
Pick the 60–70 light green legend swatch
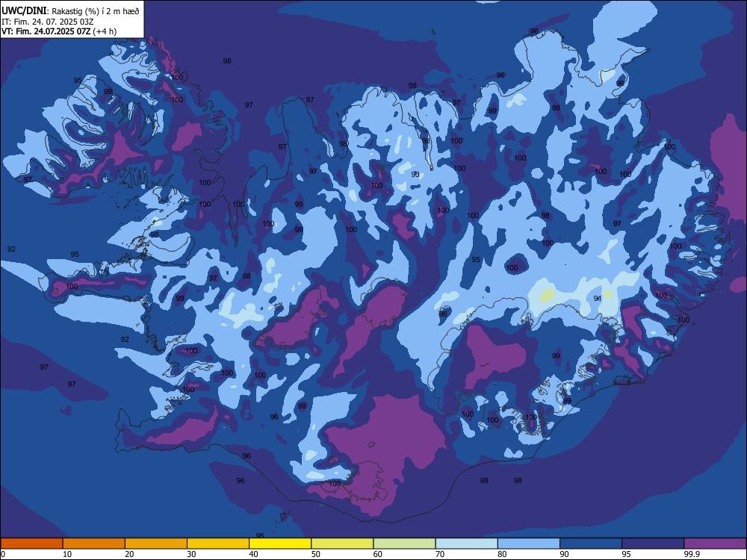point(404,544)
